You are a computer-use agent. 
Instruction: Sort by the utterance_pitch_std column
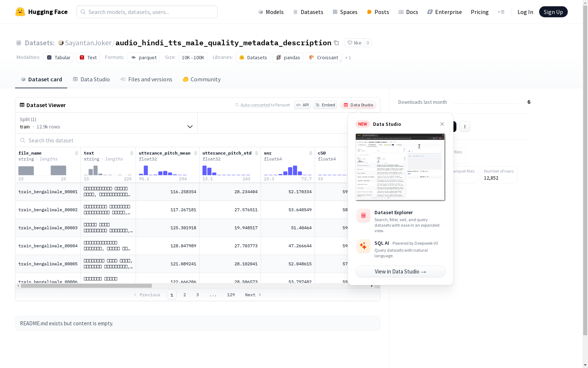point(257,153)
